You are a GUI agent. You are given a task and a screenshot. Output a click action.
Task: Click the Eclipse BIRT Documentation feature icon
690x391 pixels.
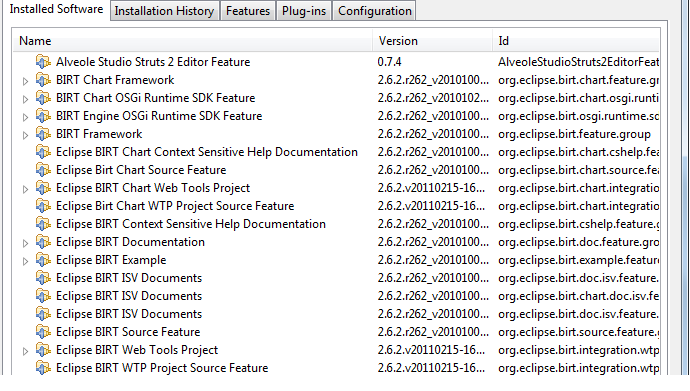[x=43, y=242]
